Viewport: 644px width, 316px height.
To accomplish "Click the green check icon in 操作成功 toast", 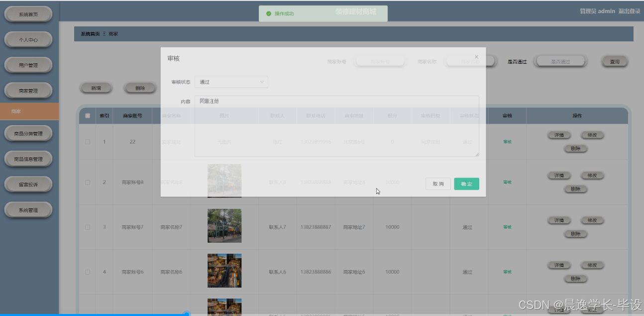I will click(269, 14).
